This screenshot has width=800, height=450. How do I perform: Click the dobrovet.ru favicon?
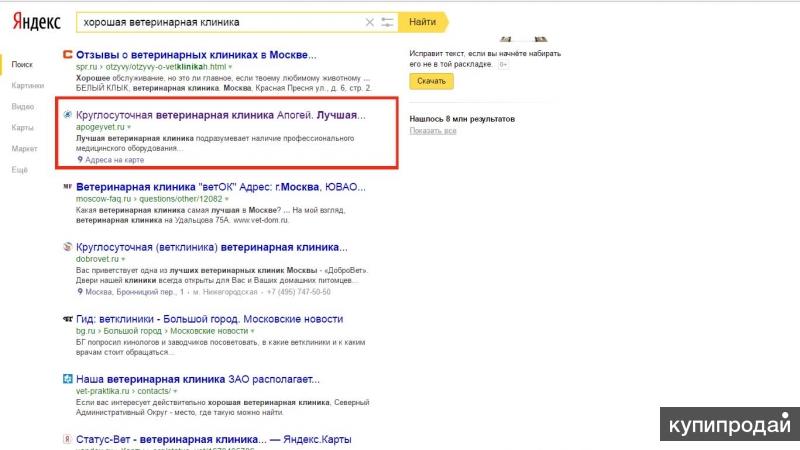click(x=67, y=247)
